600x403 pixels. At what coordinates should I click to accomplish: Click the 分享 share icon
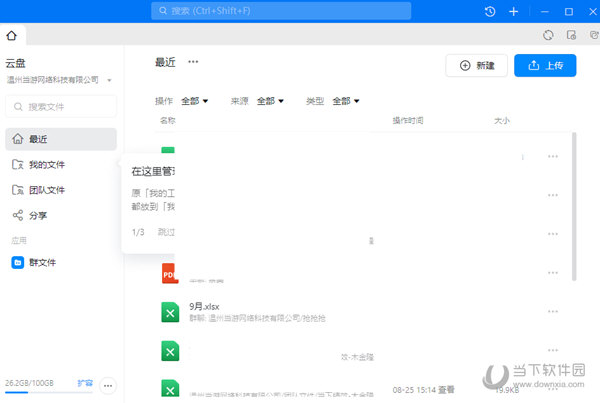(18, 215)
